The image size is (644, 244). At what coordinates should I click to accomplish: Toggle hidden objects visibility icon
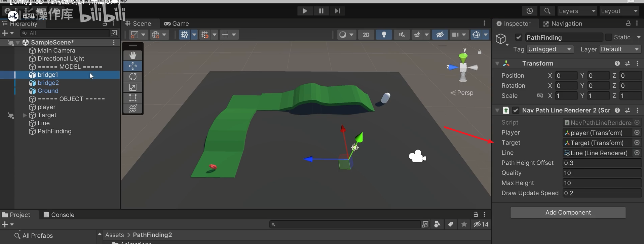(x=440, y=35)
